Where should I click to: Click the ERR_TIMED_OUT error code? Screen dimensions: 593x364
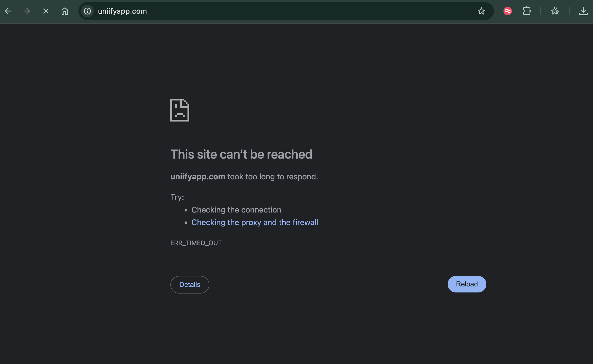[x=196, y=243]
